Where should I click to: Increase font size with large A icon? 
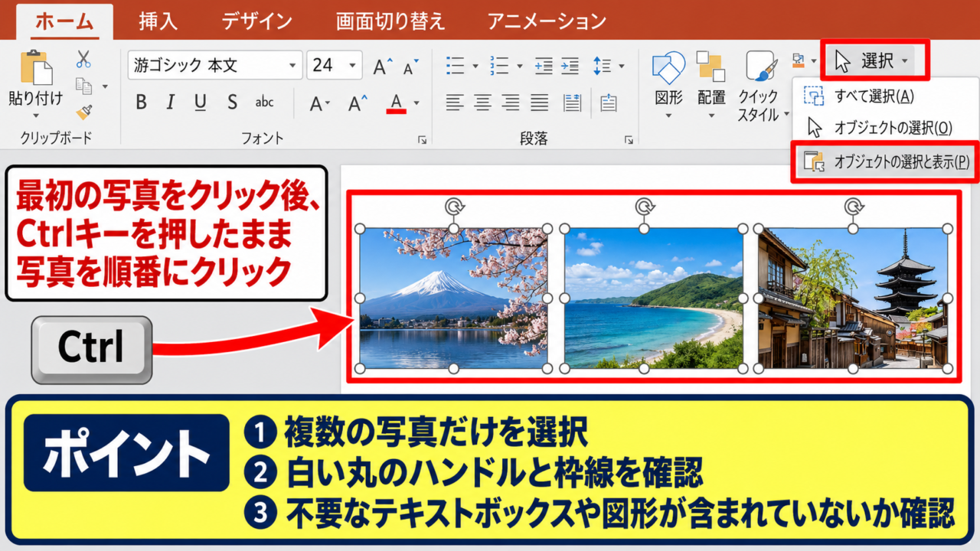383,67
